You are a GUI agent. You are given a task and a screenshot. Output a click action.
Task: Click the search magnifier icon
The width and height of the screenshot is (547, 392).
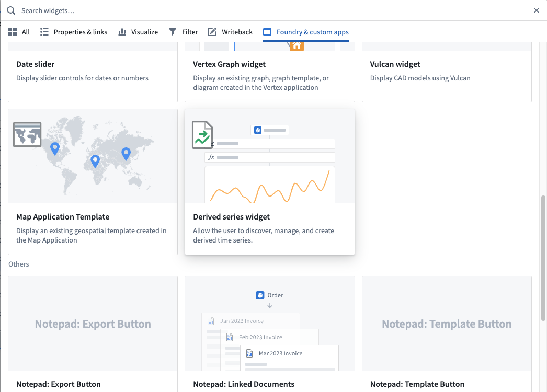tap(11, 10)
